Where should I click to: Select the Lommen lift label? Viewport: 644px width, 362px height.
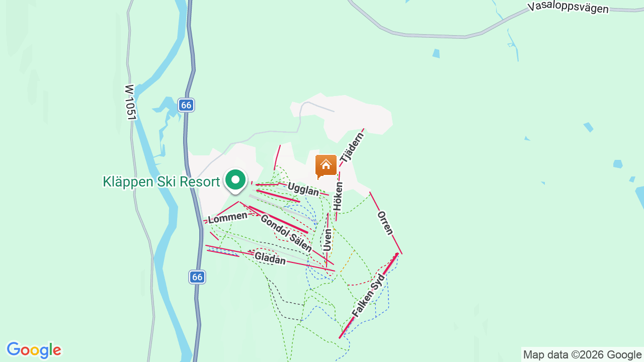tap(228, 217)
